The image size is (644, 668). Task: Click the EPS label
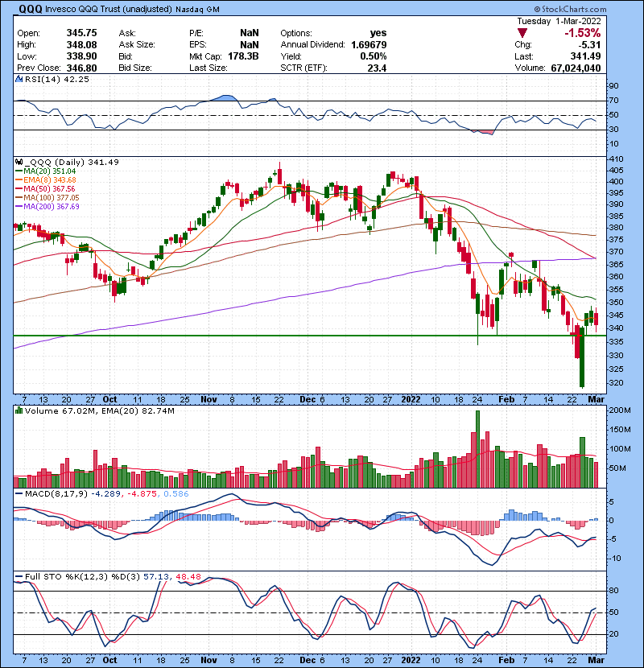[x=198, y=45]
